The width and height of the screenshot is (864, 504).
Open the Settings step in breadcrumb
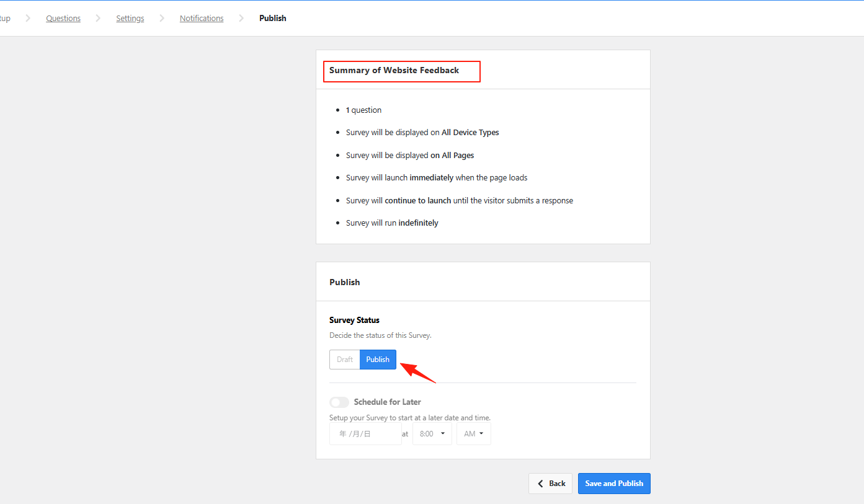(130, 19)
